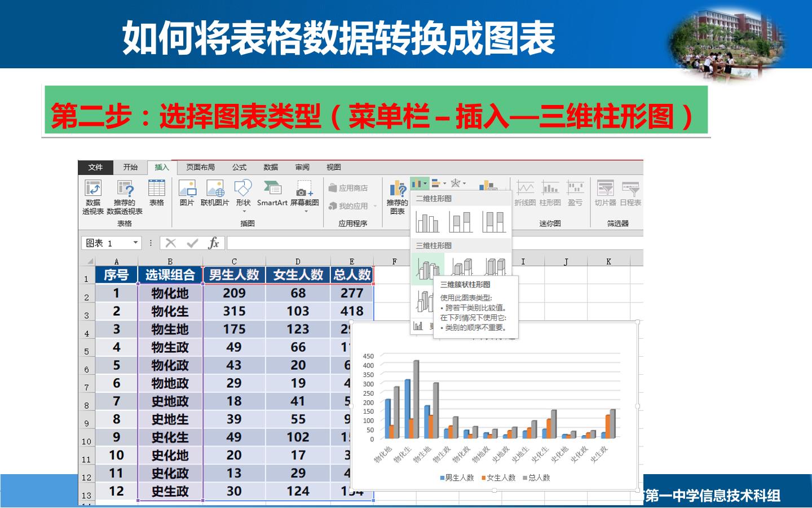The image size is (812, 508).
Task: Click the 图片 picture insert icon
Action: (187, 192)
